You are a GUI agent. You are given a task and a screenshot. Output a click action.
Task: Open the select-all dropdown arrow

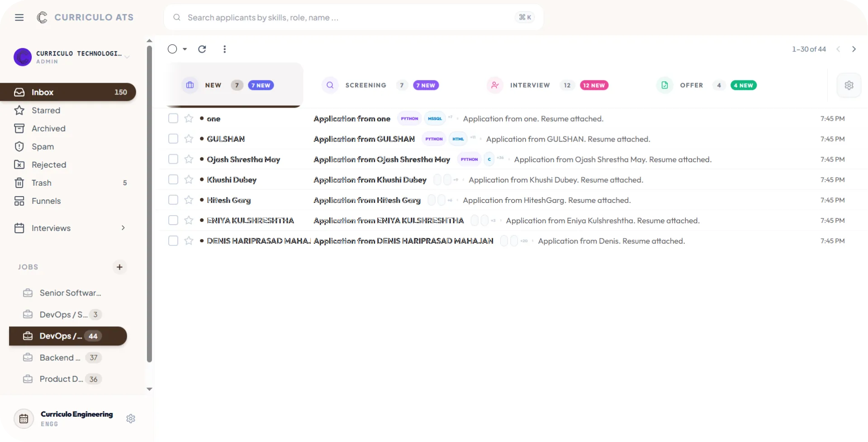(185, 49)
